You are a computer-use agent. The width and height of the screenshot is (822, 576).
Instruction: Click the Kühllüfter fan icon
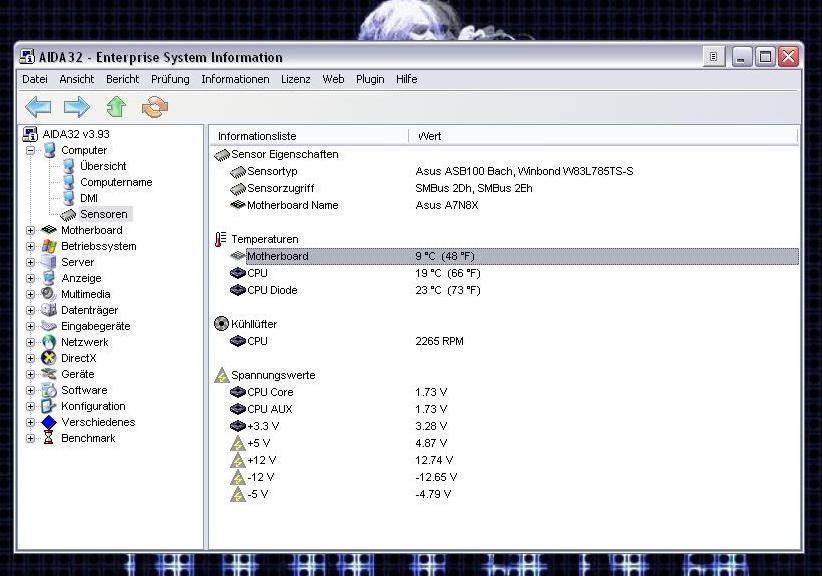221,324
